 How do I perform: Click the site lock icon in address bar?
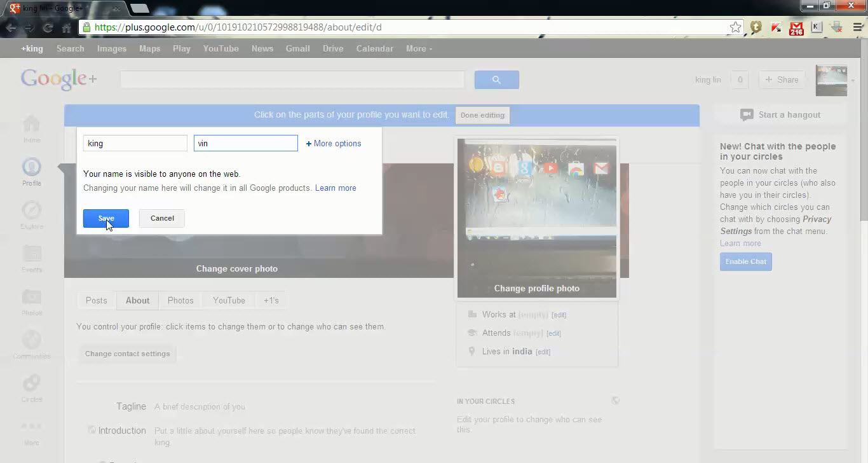tap(86, 27)
